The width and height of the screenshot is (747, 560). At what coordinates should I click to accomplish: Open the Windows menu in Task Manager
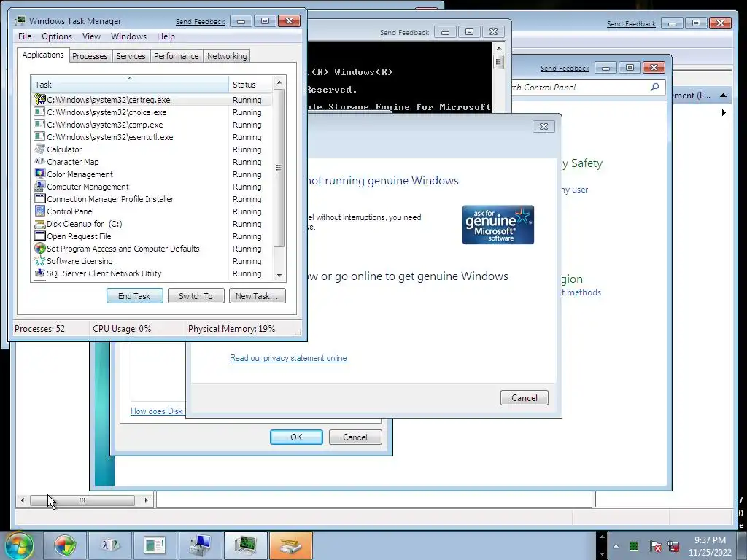(128, 36)
